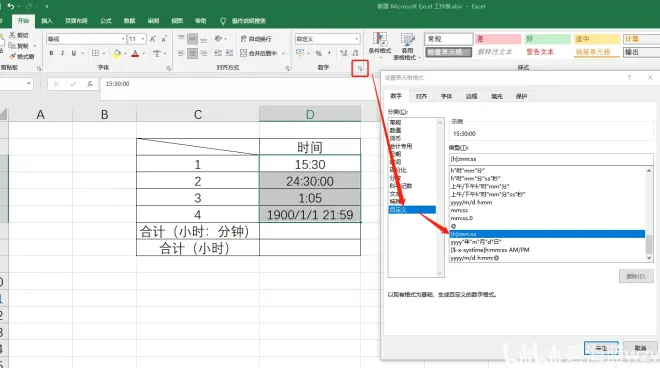Image resolution: width=660 pixels, height=368 pixels.
Task: Align text to bottom
Action: 204,39
